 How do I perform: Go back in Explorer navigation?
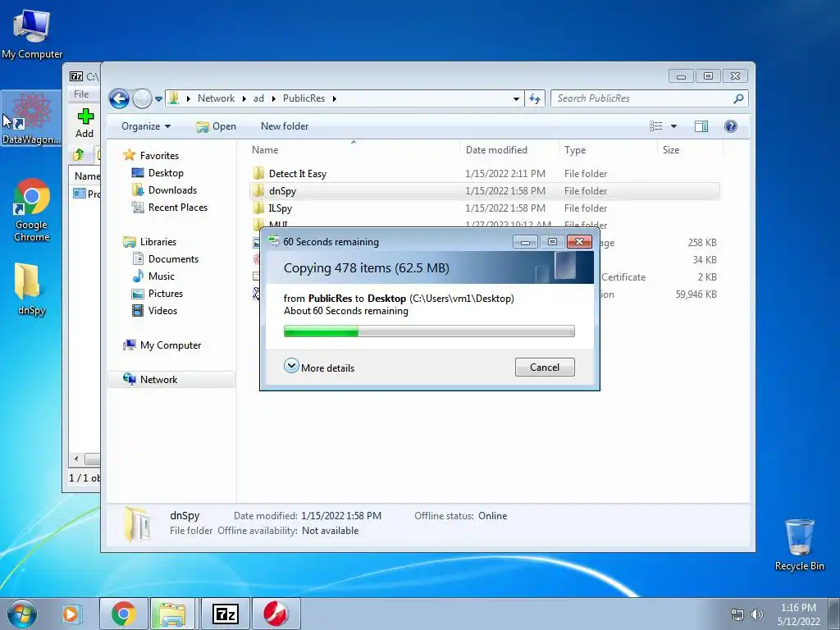(x=119, y=98)
